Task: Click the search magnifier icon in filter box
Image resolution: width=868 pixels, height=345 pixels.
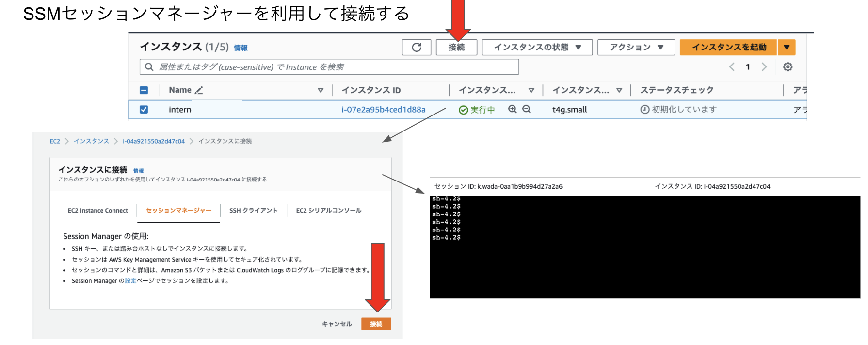Action: (x=149, y=67)
